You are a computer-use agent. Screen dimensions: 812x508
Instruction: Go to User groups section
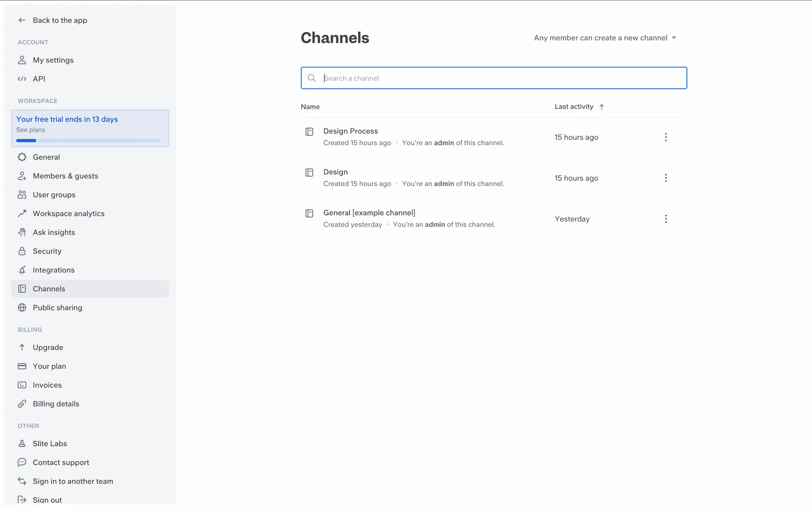[x=54, y=195]
